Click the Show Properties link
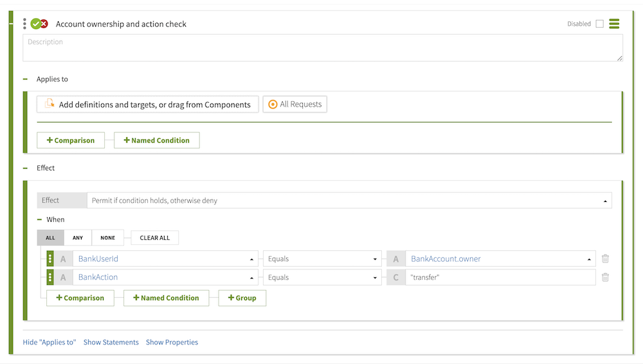The image size is (643, 364). click(172, 342)
